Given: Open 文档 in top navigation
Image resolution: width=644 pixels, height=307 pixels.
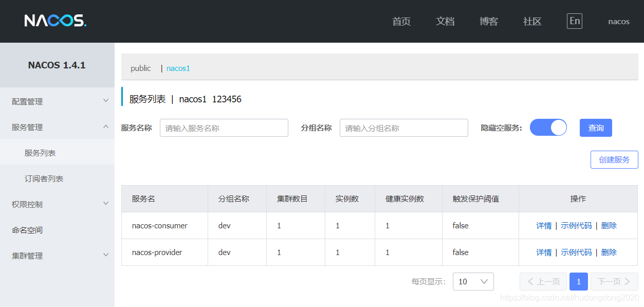Looking at the screenshot, I should point(445,21).
